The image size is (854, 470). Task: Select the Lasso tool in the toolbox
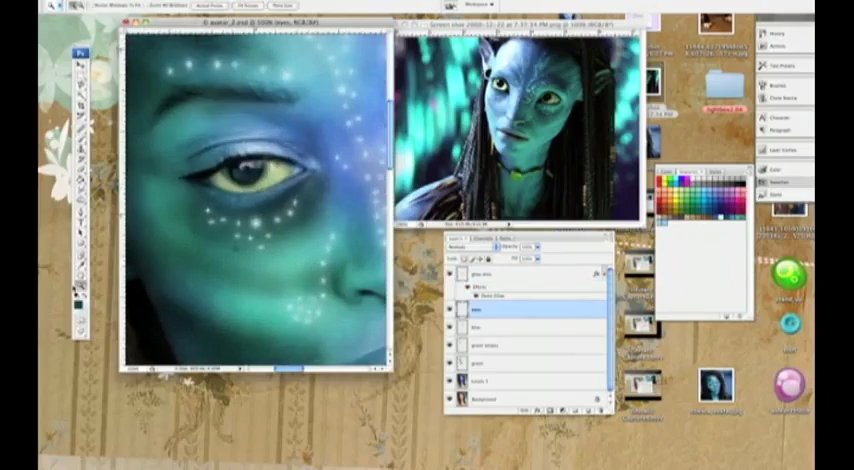81,85
